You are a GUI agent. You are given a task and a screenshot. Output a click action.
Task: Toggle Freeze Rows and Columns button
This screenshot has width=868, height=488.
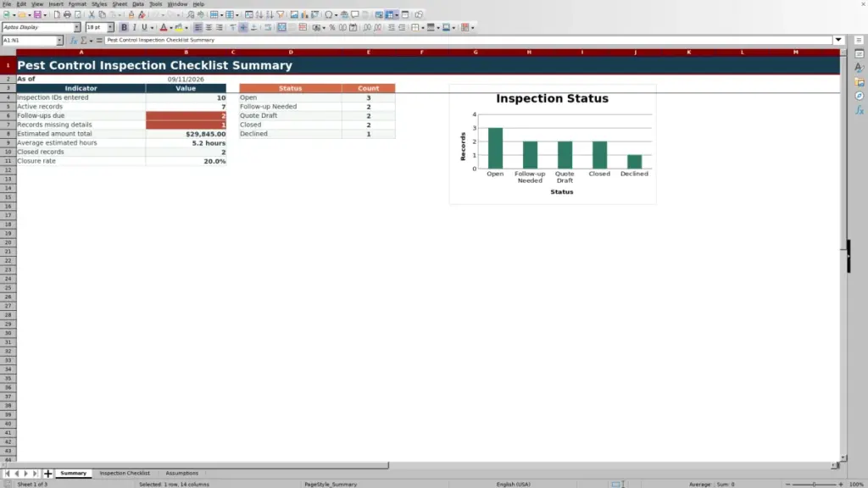tap(389, 14)
